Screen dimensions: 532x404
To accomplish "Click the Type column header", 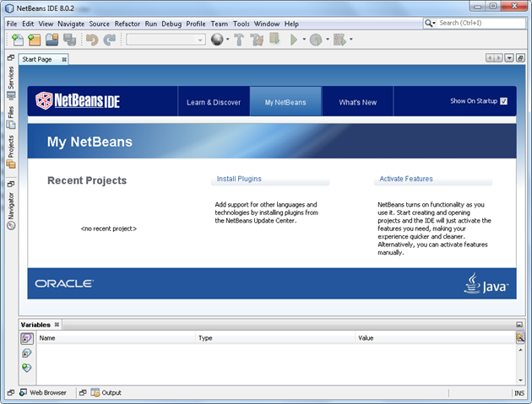I will (x=275, y=338).
